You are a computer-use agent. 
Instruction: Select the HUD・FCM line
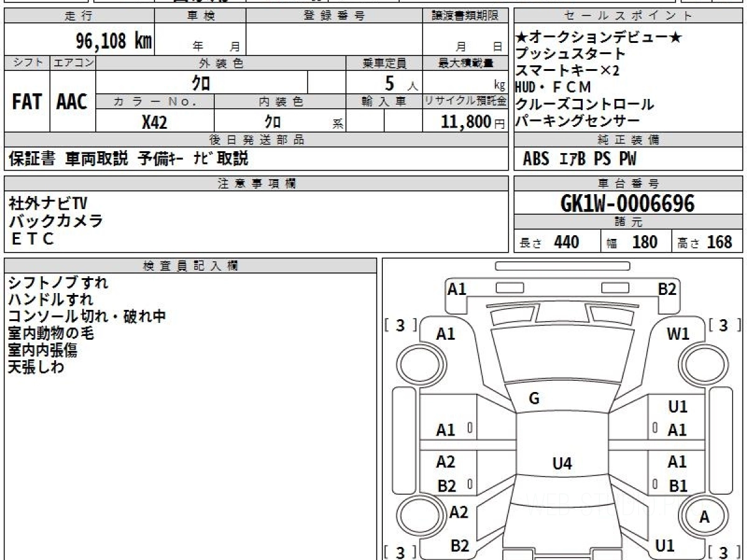pos(554,87)
